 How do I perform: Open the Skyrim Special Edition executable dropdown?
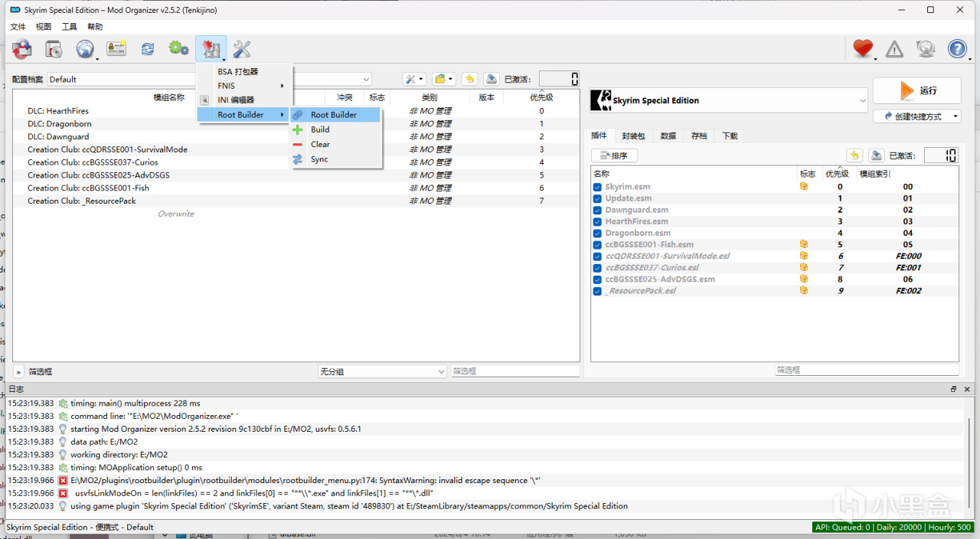[x=729, y=100]
